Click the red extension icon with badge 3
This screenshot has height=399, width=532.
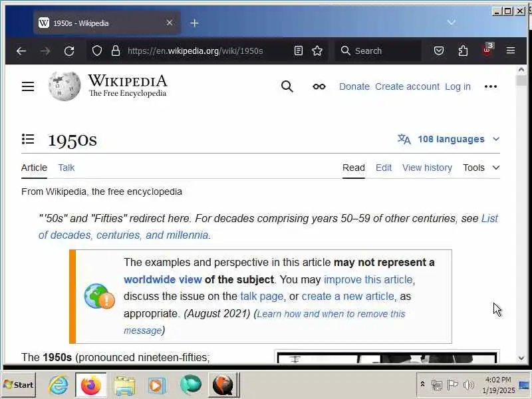pos(487,51)
